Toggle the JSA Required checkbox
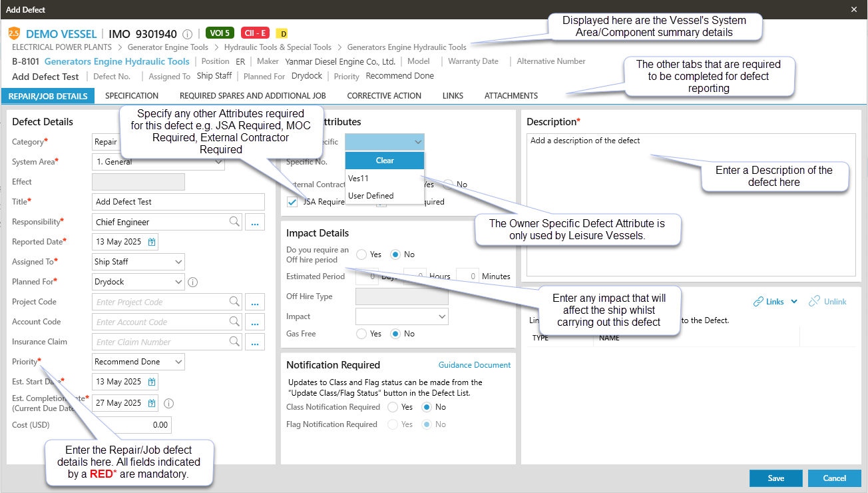This screenshot has height=493, width=868. coord(292,202)
